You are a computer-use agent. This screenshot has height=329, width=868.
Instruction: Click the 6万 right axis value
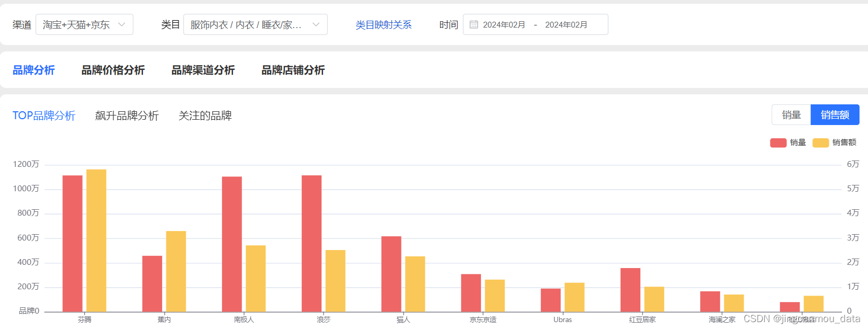click(x=853, y=164)
